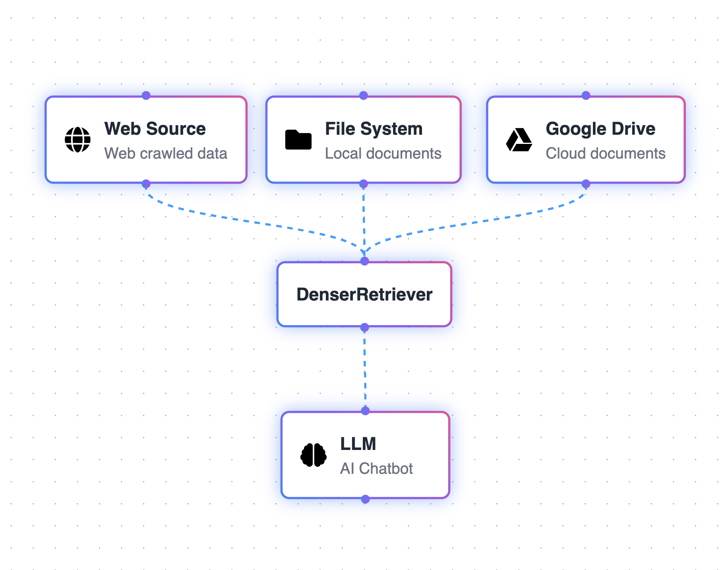Click the top handle of Web Source node

point(146,95)
